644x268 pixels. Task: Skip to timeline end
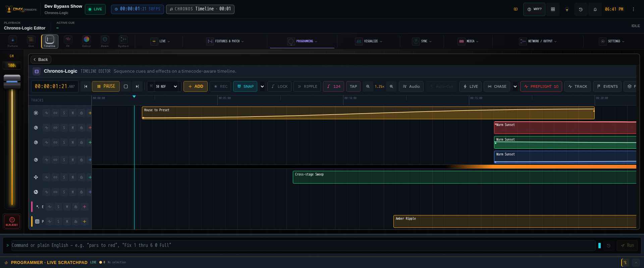(137, 86)
